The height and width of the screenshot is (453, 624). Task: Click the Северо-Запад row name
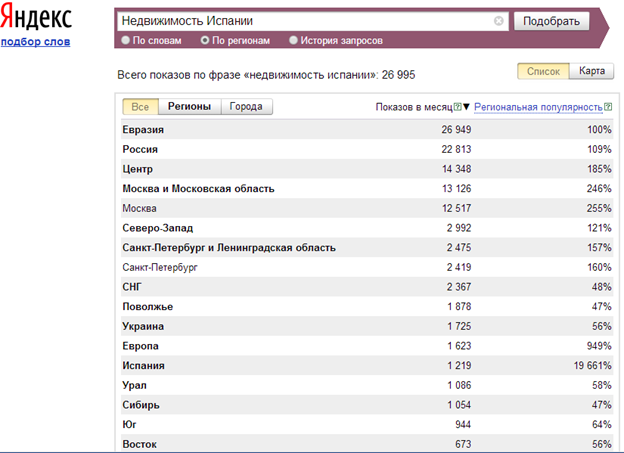pyautogui.click(x=158, y=228)
